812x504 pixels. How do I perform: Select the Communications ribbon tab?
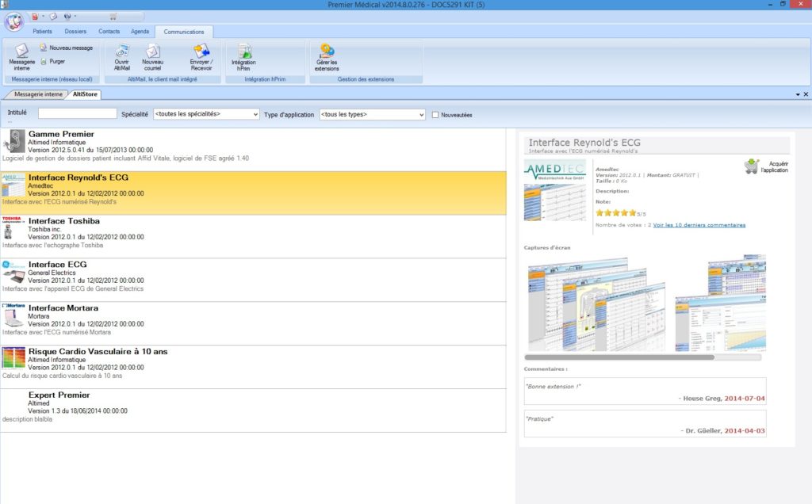pyautogui.click(x=184, y=32)
